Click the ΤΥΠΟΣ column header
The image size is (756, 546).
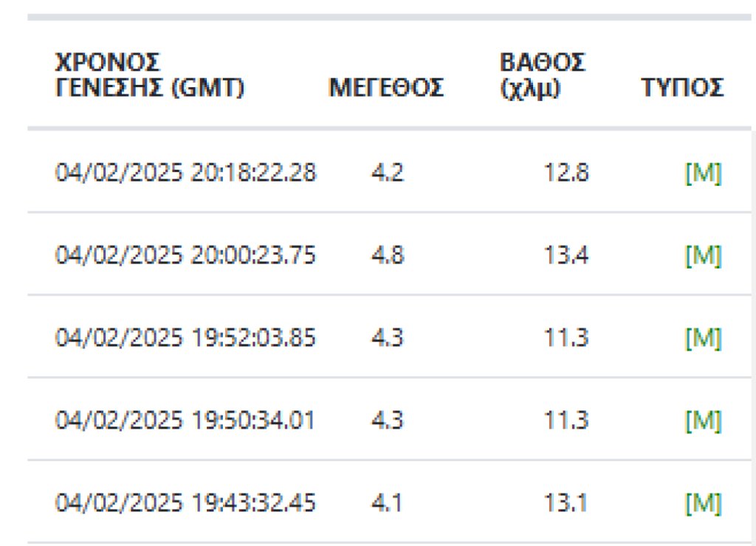point(682,88)
